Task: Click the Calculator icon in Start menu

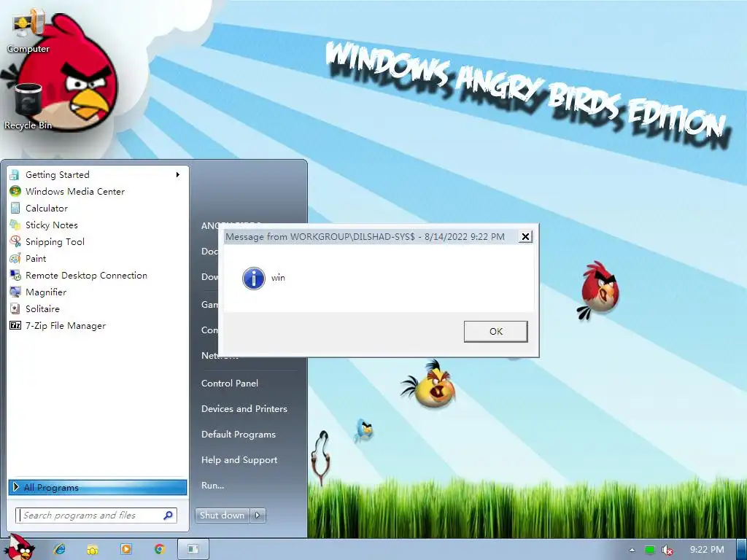Action: click(x=15, y=208)
